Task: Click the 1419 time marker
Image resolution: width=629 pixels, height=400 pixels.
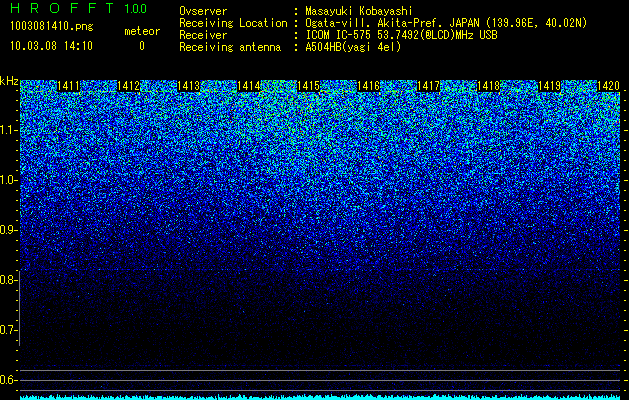Action: point(549,86)
